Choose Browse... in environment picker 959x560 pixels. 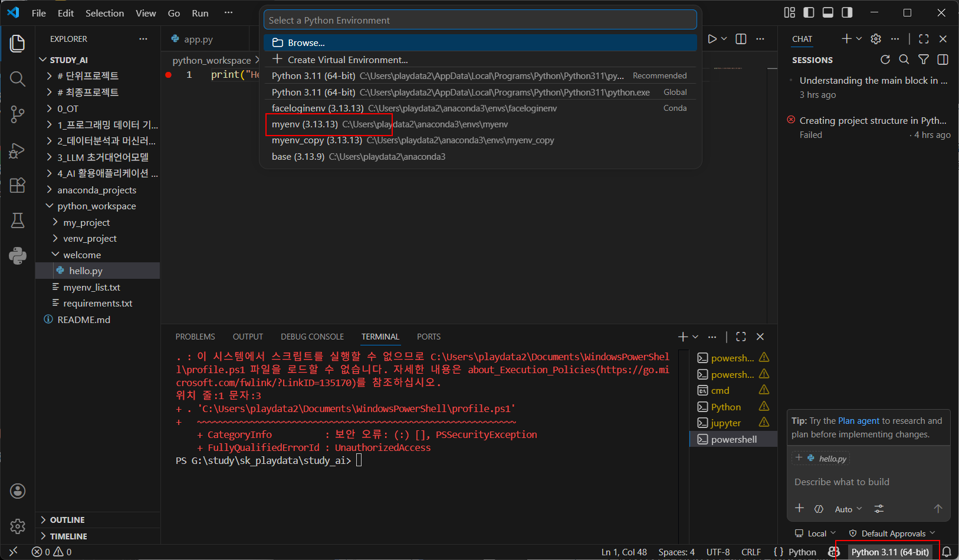coord(480,42)
